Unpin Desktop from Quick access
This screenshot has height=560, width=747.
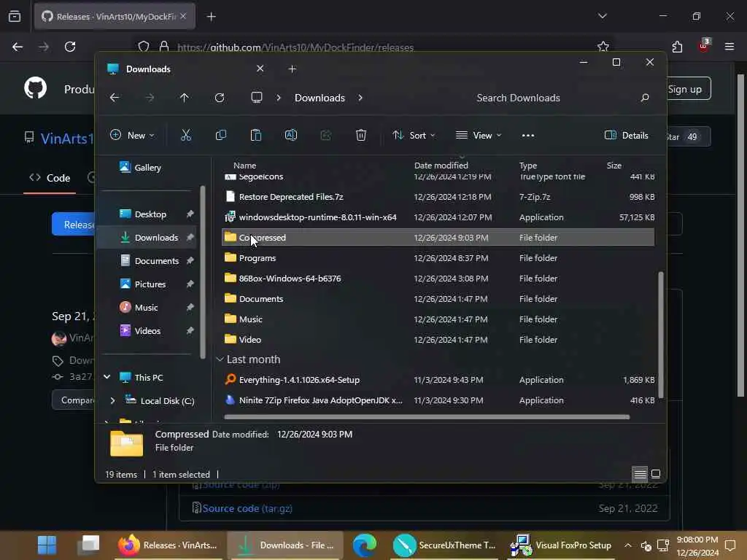pyautogui.click(x=190, y=214)
